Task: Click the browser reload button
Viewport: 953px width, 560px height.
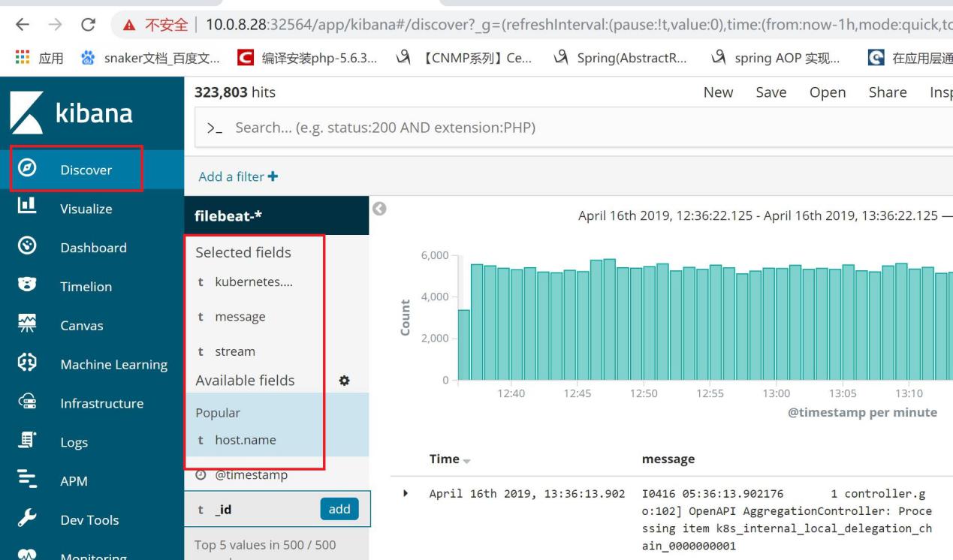Action: pos(88,25)
